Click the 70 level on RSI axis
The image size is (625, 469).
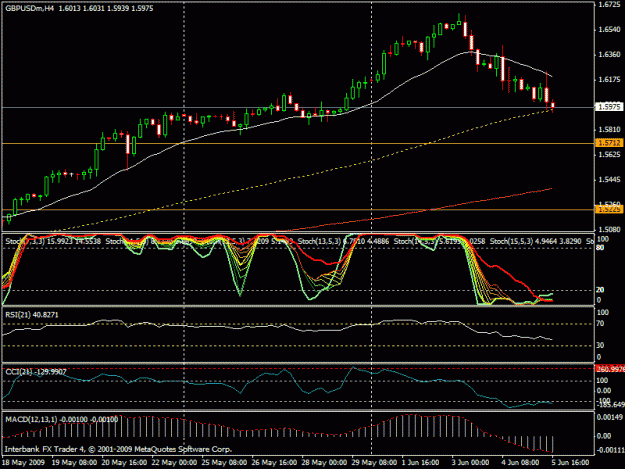pos(600,324)
